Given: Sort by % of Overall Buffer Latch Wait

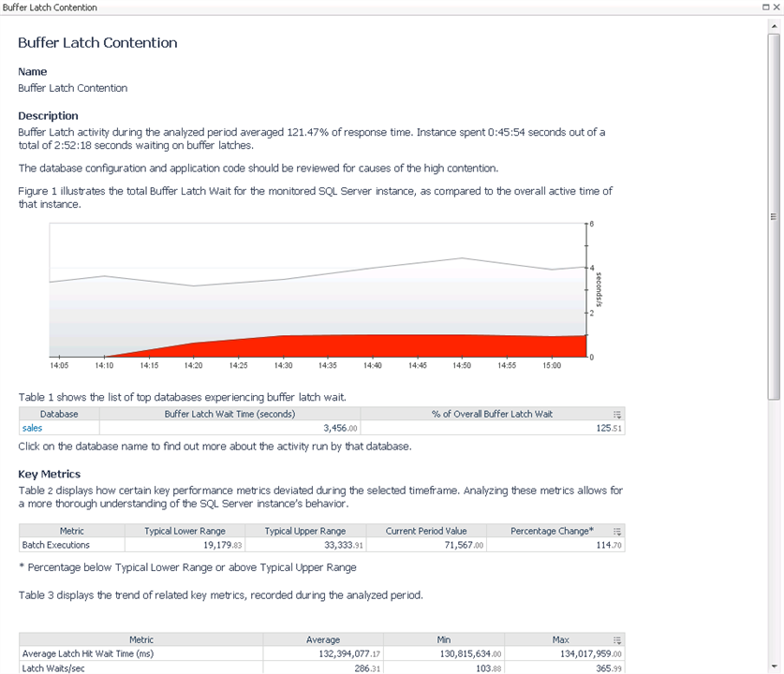Looking at the screenshot, I should point(491,414).
